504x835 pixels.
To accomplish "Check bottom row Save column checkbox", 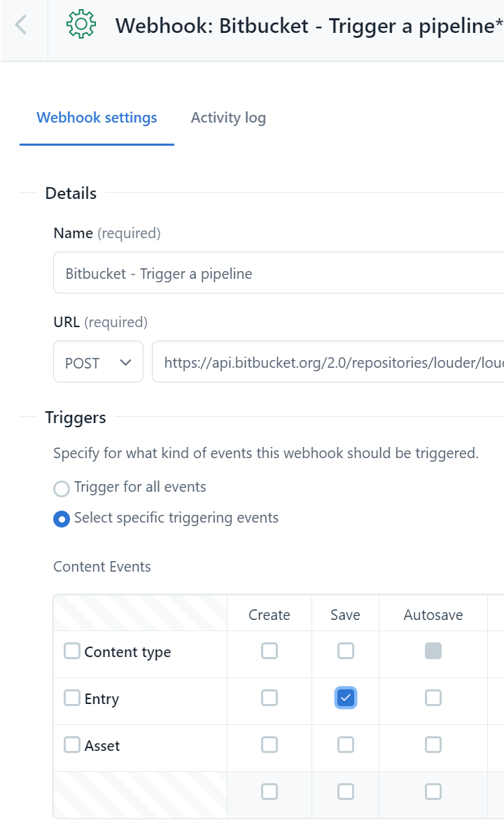I will [346, 792].
